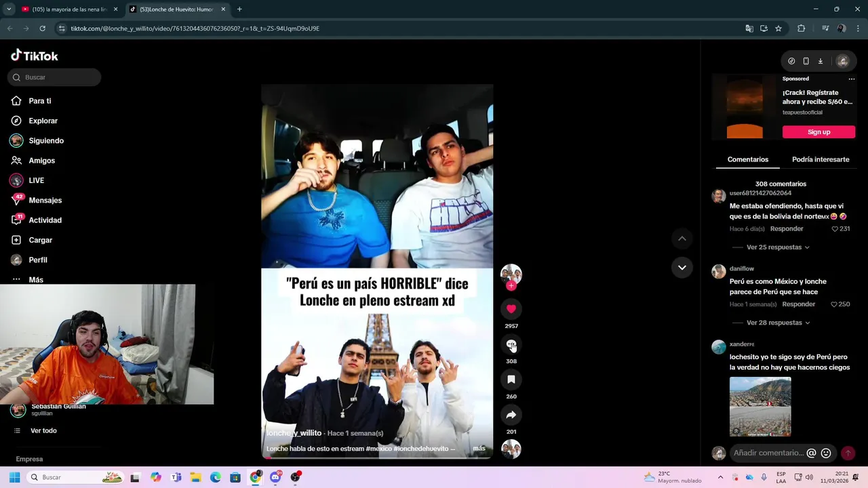Expand Ver 25 respuestas replies
The image size is (868, 488).
778,247
